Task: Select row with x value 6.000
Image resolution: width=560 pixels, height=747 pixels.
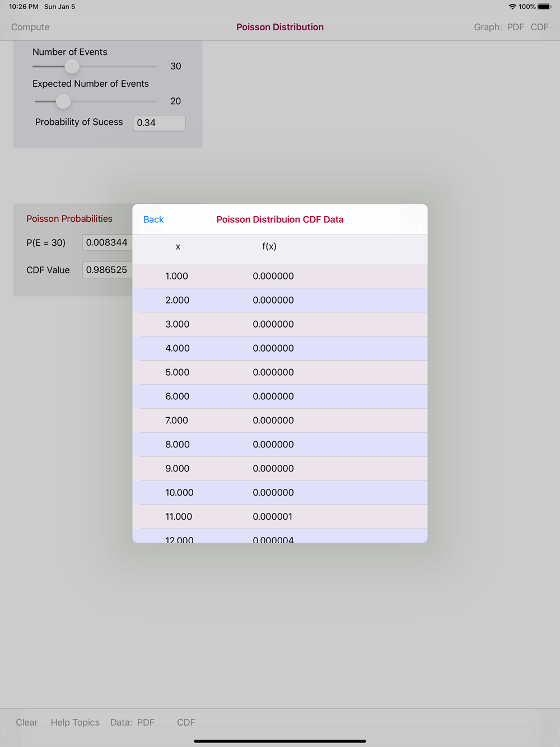Action: (280, 396)
